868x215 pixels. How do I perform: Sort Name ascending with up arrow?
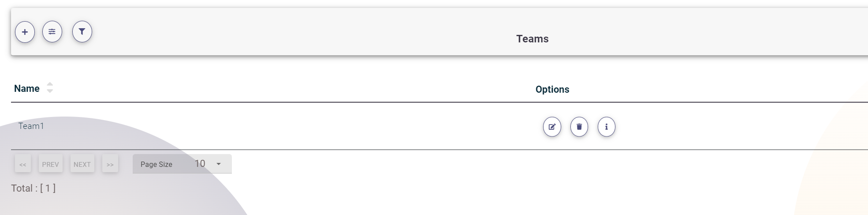click(x=50, y=84)
